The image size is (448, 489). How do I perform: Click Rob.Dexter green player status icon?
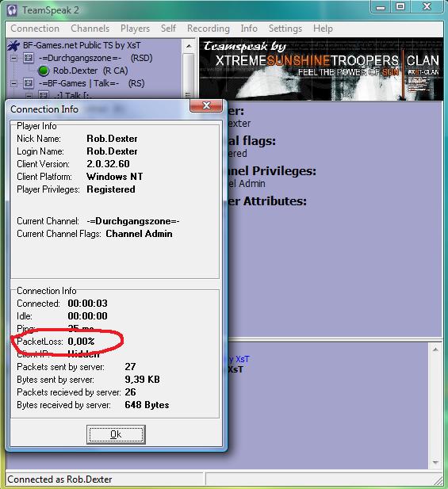coord(44,71)
